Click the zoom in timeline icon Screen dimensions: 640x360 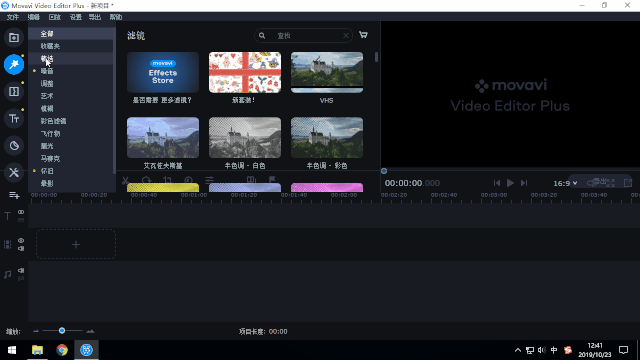[x=90, y=331]
